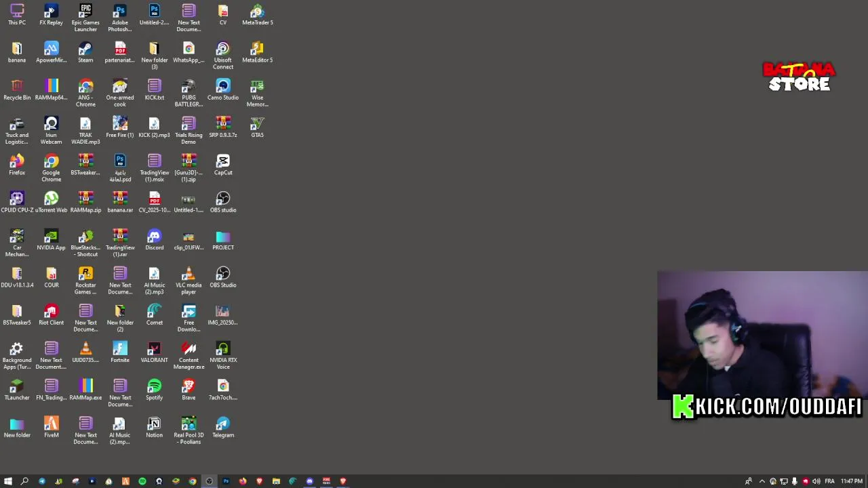This screenshot has width=868, height=488.
Task: Open the VALORANT desktop shortcut
Action: pyautogui.click(x=154, y=352)
